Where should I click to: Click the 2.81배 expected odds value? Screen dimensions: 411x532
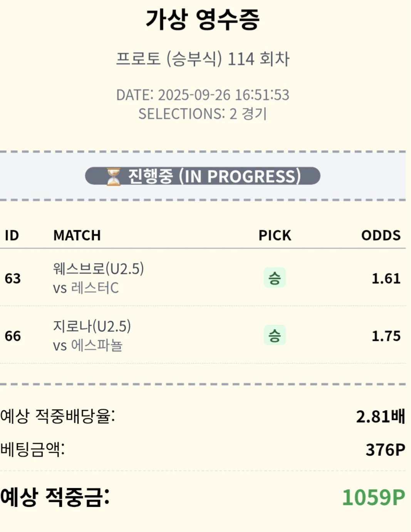coord(380,416)
